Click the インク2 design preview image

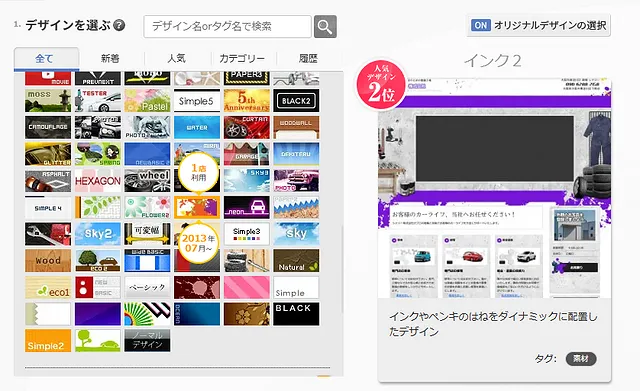tap(495, 189)
